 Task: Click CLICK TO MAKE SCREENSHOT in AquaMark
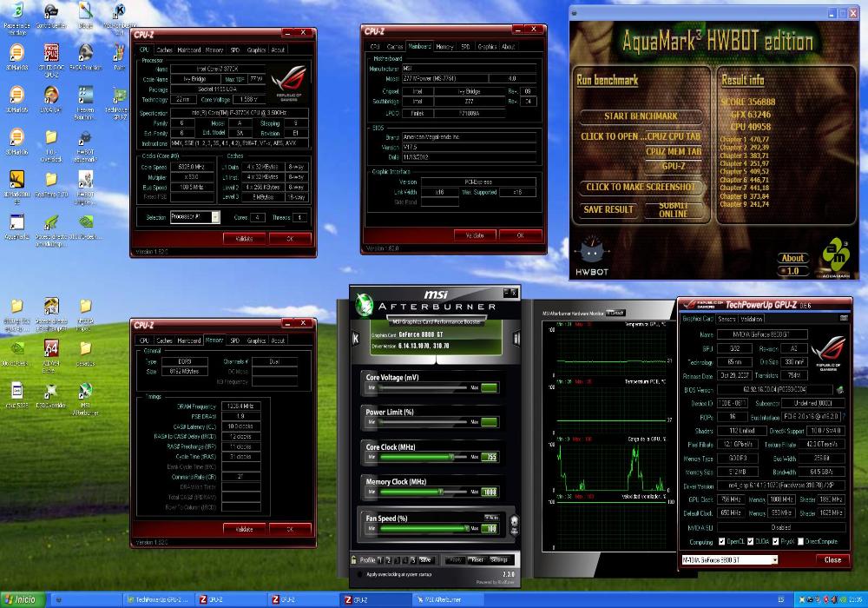click(x=641, y=187)
